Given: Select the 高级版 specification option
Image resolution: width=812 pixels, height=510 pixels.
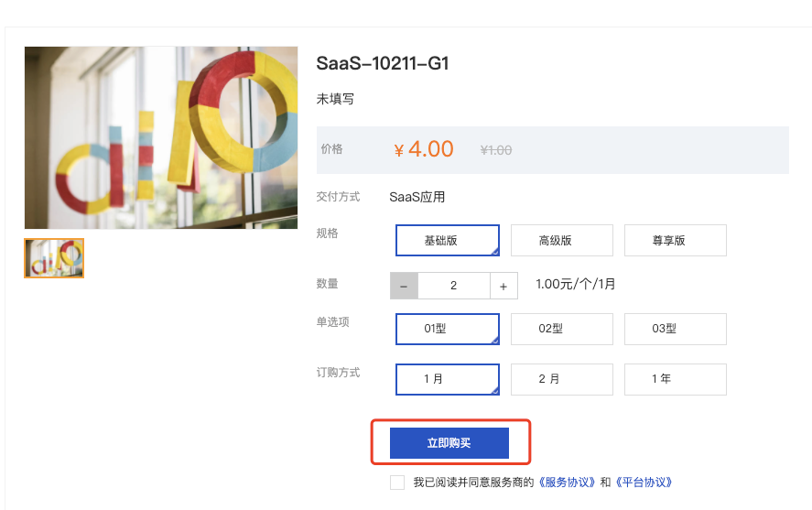Looking at the screenshot, I should pos(562,240).
